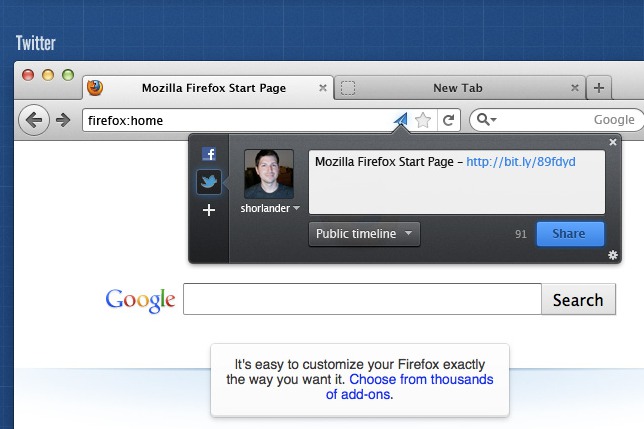Close the New Tab tab

(x=575, y=87)
